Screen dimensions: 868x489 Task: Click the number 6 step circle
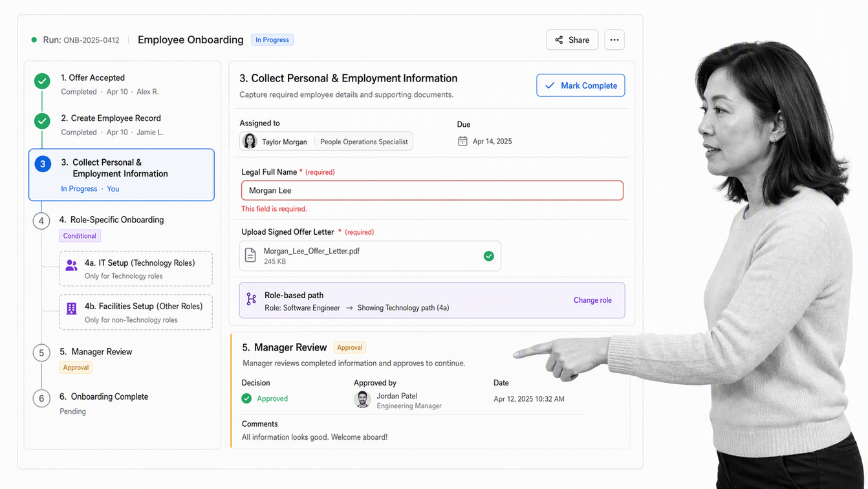tap(41, 398)
